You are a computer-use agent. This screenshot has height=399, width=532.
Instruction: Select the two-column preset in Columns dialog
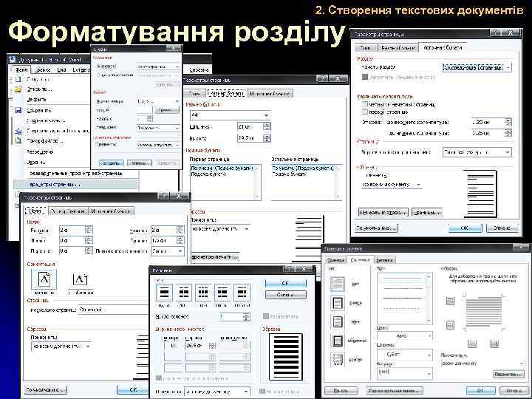[183, 292]
